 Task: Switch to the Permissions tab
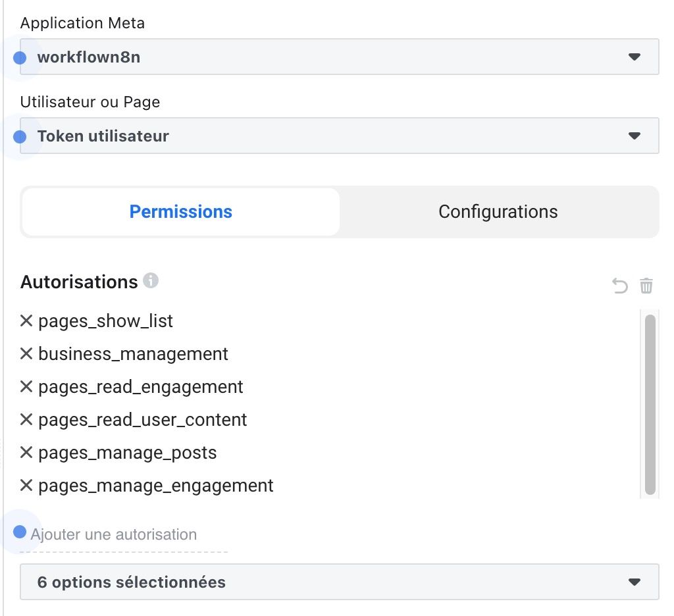[x=181, y=212]
